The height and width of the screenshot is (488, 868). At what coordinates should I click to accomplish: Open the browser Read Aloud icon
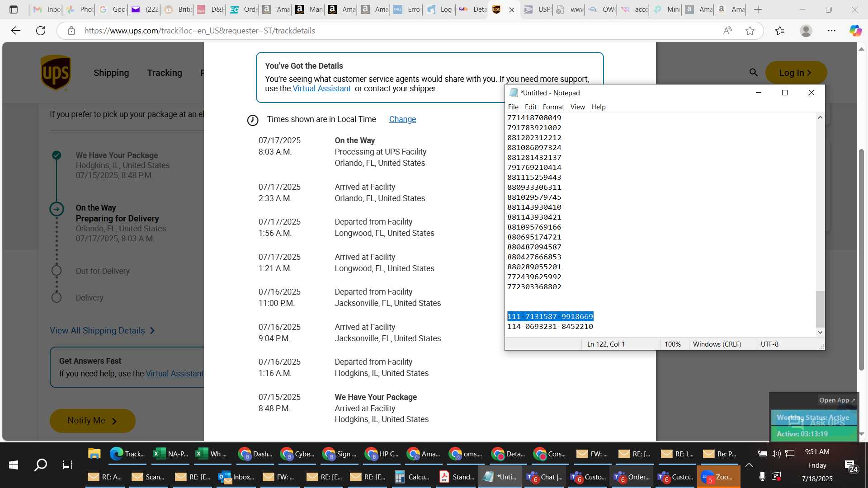(x=727, y=31)
